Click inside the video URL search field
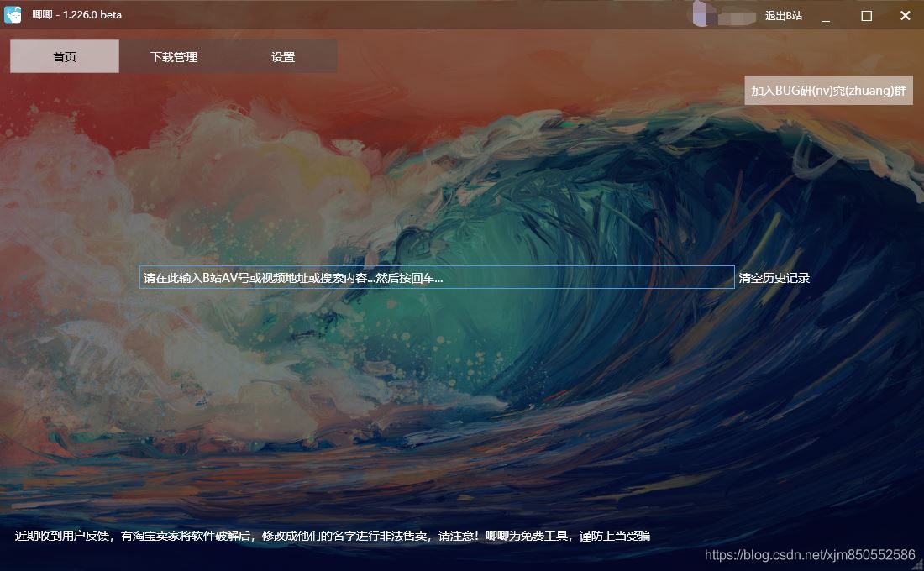Image resolution: width=924 pixels, height=571 pixels. point(435,277)
